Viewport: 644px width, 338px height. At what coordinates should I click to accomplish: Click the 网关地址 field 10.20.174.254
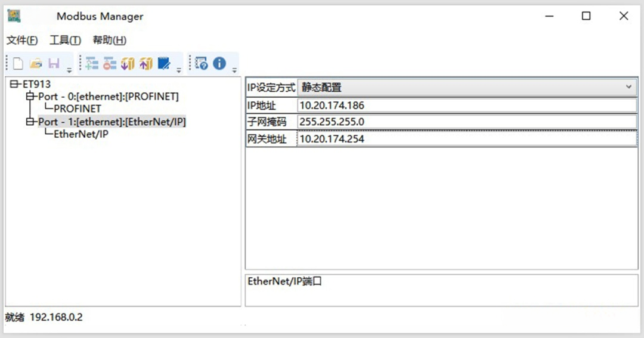tap(466, 139)
